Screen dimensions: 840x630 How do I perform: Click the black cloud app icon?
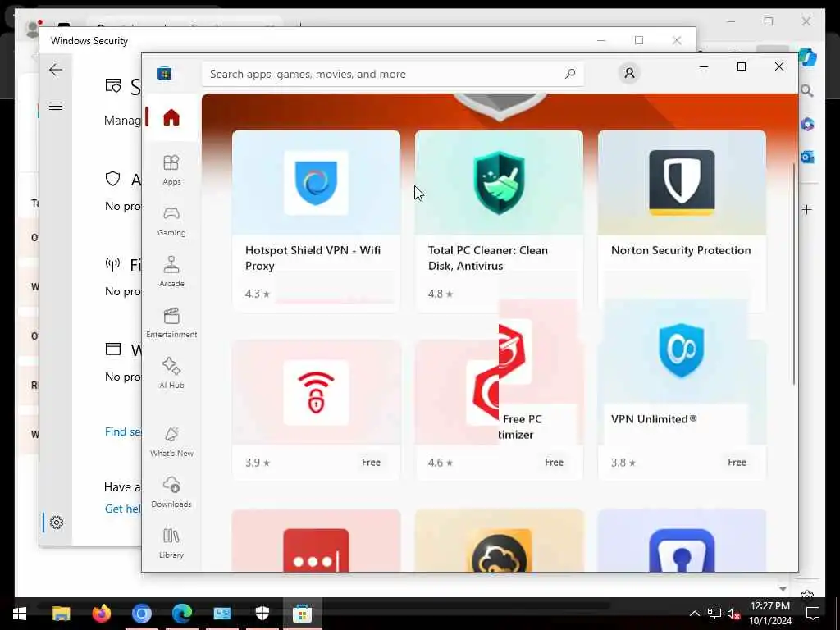point(499,550)
